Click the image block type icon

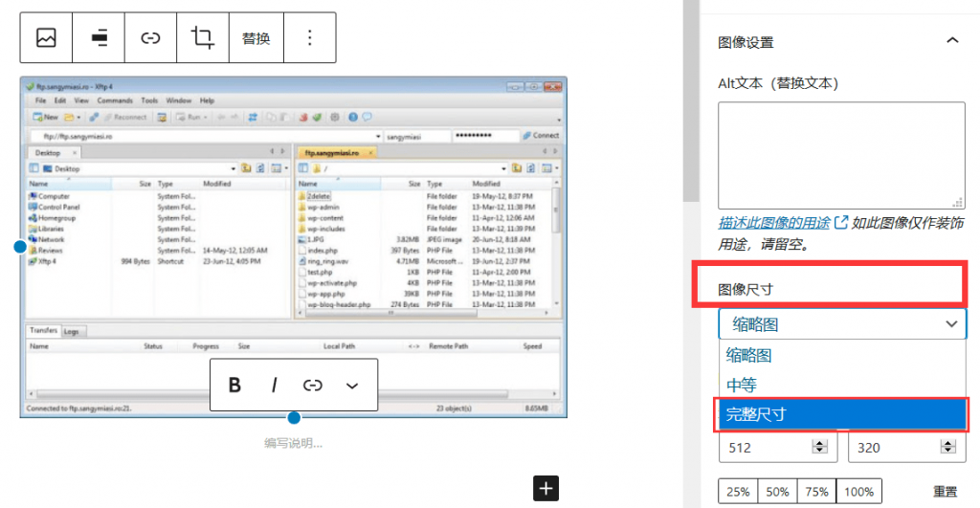tap(46, 38)
